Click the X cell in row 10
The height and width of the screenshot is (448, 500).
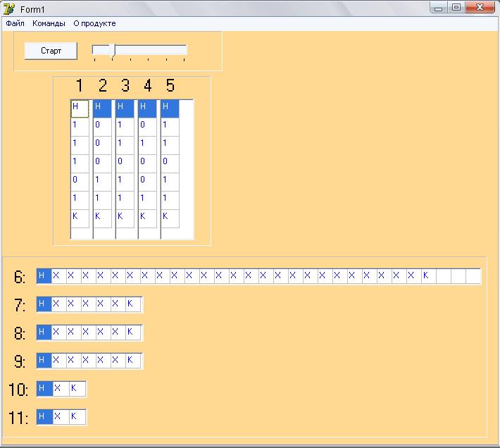[61, 389]
